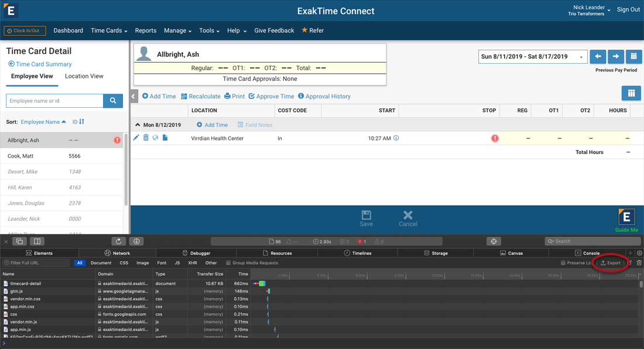Collapse the Mon 8/12/2019 day row
This screenshot has height=349, width=644.
(x=138, y=125)
